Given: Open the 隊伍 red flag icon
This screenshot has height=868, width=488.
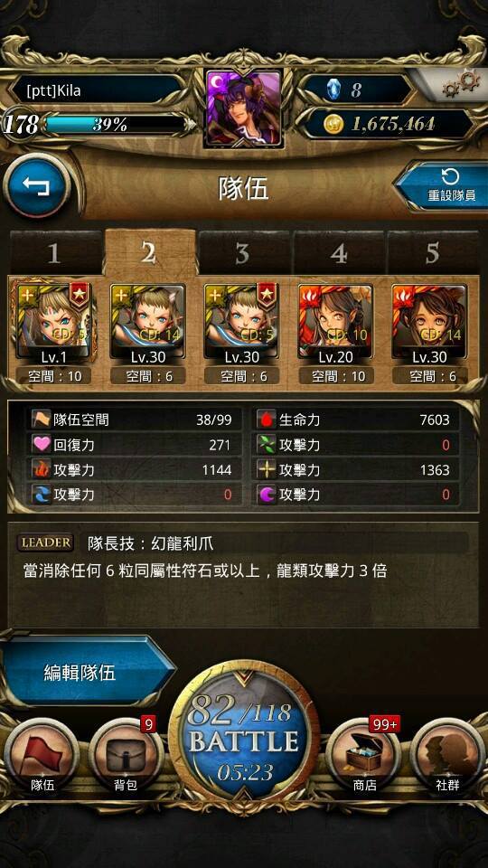Looking at the screenshot, I should click(x=42, y=755).
